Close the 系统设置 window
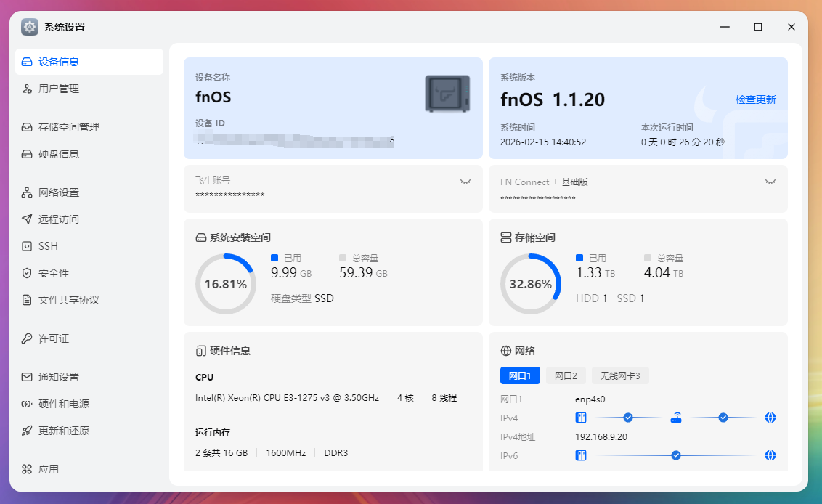The width and height of the screenshot is (822, 504). click(792, 27)
